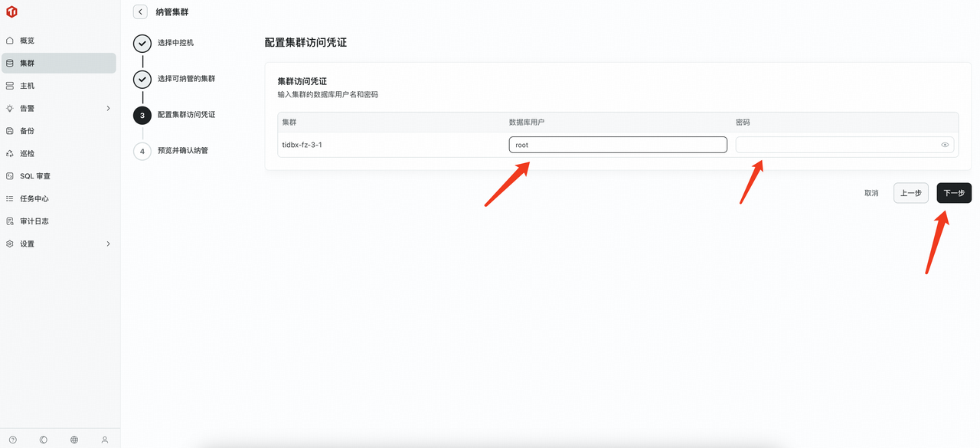The image size is (980, 448).
Task: Click the 下一步 next button
Action: click(x=953, y=192)
